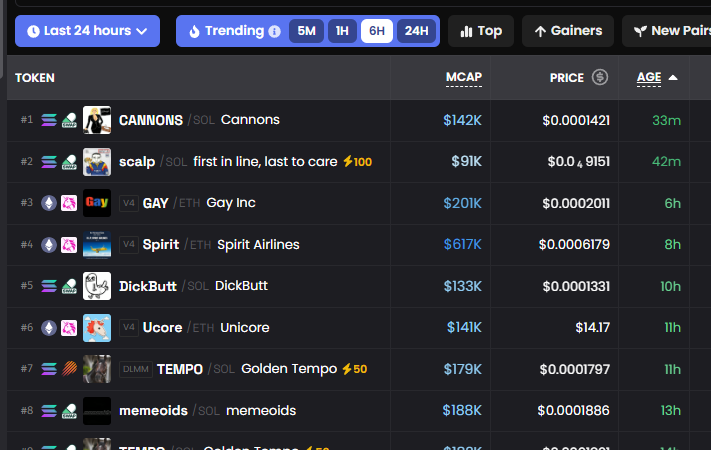Click the DickButt token image
The height and width of the screenshot is (450, 711).
pos(97,286)
